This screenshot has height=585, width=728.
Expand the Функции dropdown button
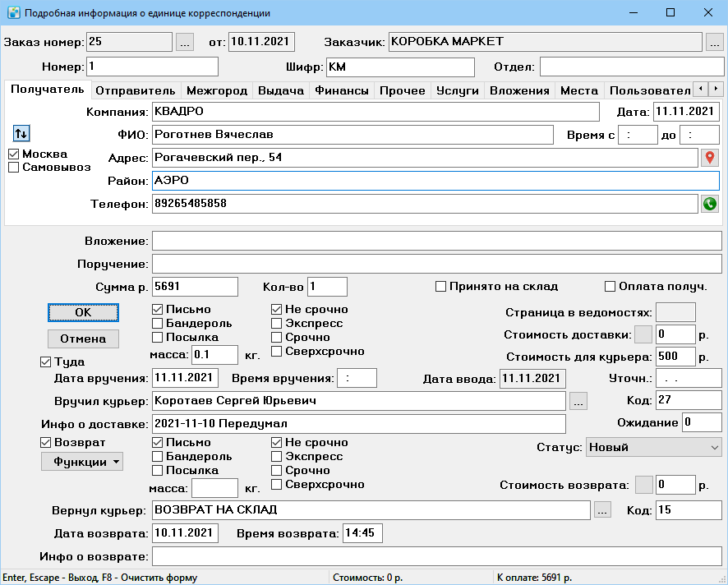point(82,462)
